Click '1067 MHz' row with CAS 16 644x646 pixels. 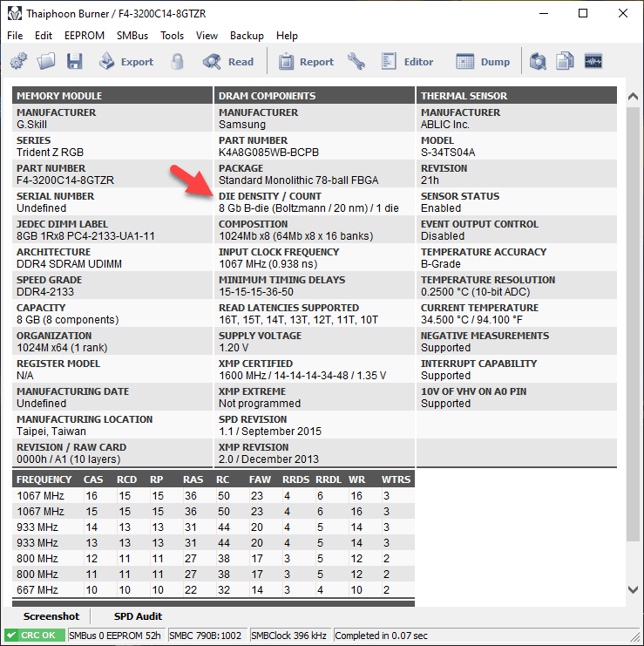click(x=214, y=496)
